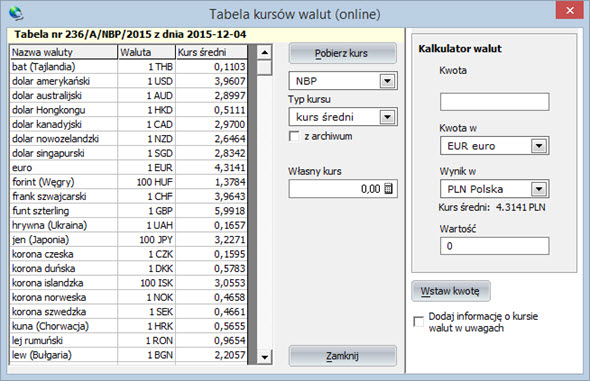Click the rate value 0,1103
Image resolution: width=590 pixels, height=381 pixels.
[211, 67]
